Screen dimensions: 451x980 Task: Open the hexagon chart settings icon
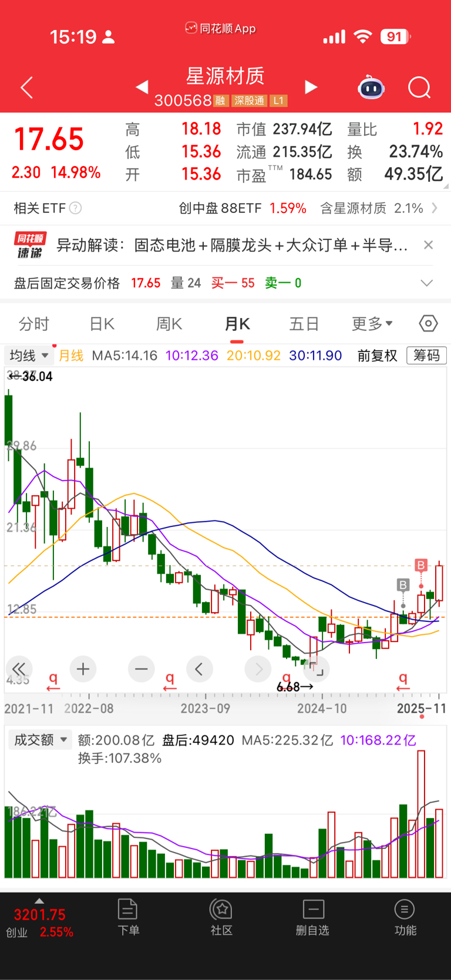click(428, 323)
